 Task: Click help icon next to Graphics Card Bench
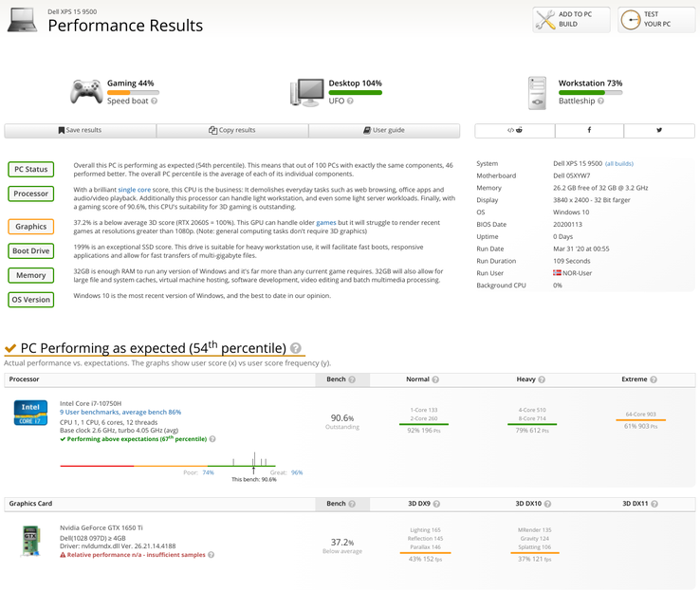[352, 504]
